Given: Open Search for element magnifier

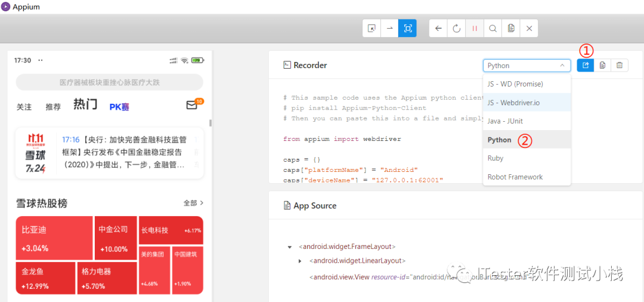Looking at the screenshot, I should tap(493, 29).
